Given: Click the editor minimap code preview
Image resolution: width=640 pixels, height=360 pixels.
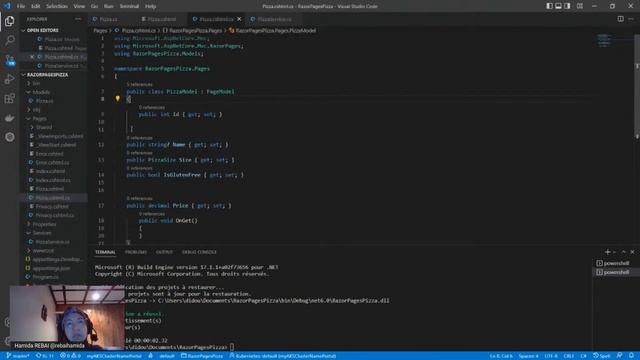Looking at the screenshot, I should coord(605,40).
